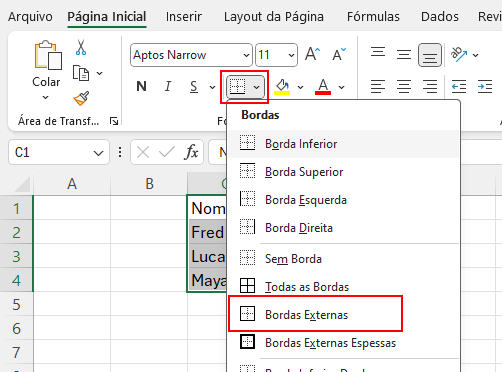This screenshot has height=372, width=502.
Task: Expand the Colar paste options arrow
Action: tap(46, 97)
